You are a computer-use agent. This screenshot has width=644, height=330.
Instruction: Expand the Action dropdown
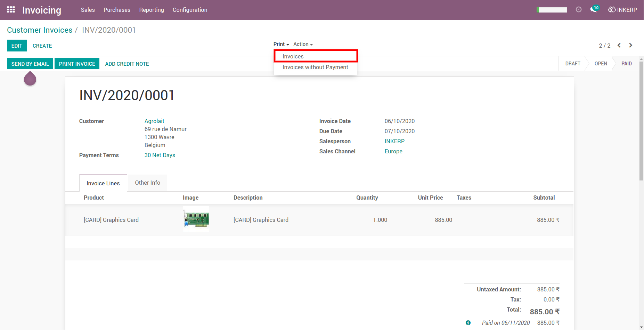coord(303,44)
